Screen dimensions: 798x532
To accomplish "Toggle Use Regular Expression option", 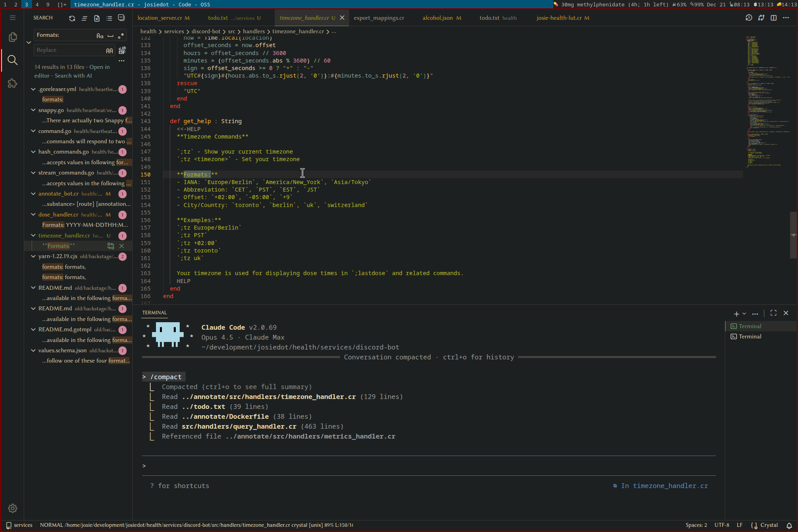I will (121, 36).
